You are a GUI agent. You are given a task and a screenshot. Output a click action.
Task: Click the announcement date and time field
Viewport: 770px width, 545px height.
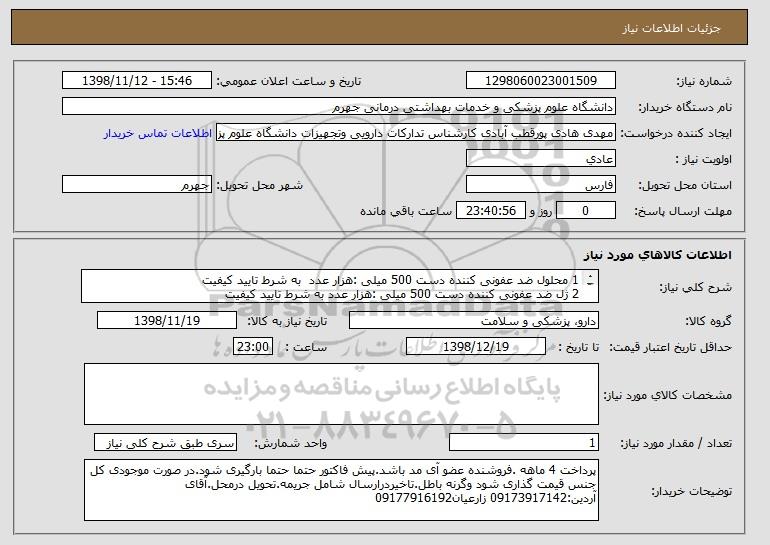pos(137,81)
